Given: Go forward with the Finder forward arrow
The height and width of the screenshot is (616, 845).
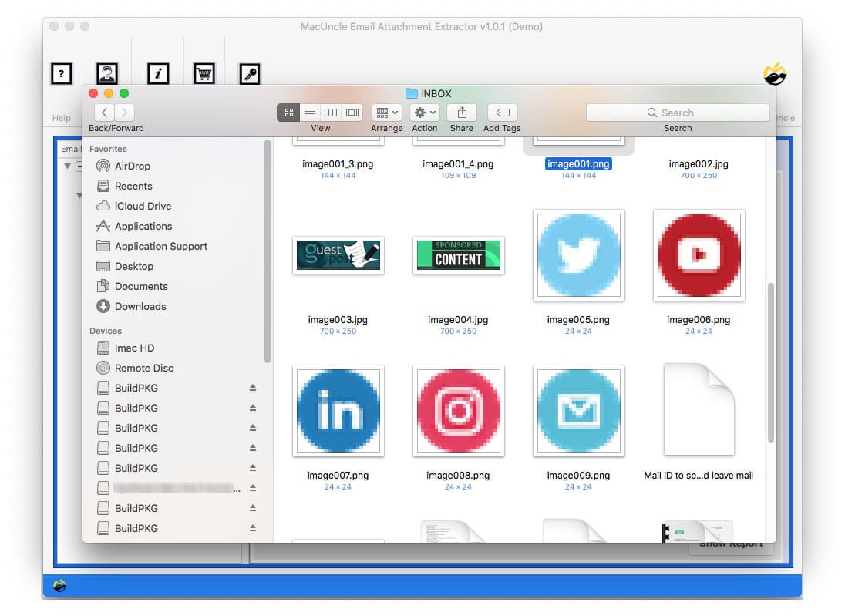Looking at the screenshot, I should 124,113.
